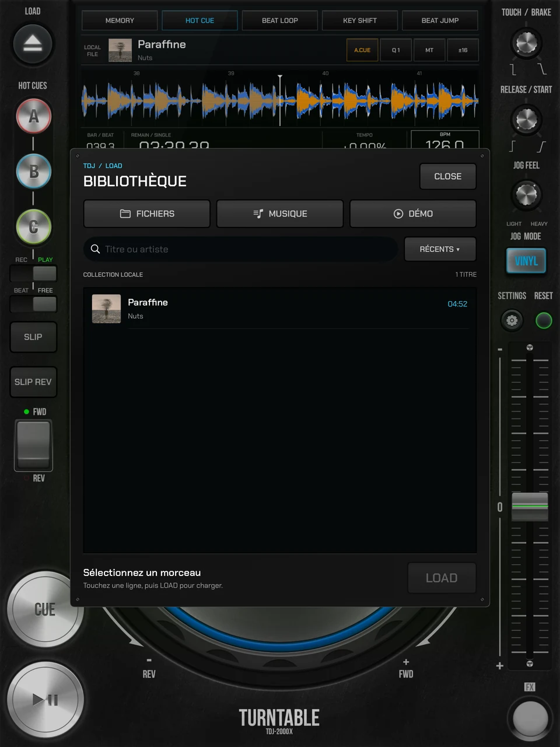This screenshot has width=560, height=747.
Task: Toggle A.CUE auto cue
Action: [x=362, y=50]
